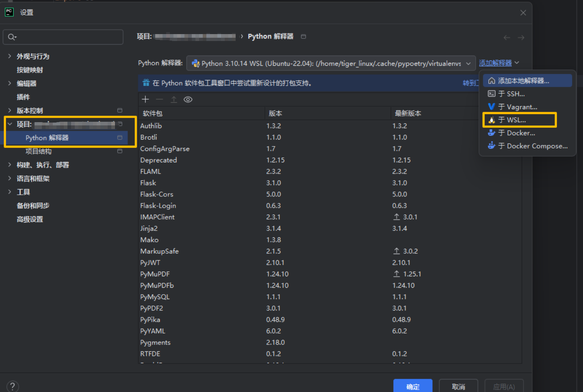Image resolution: width=583 pixels, height=392 pixels.
Task: Click the 添加解释器 link
Action: 495,63
